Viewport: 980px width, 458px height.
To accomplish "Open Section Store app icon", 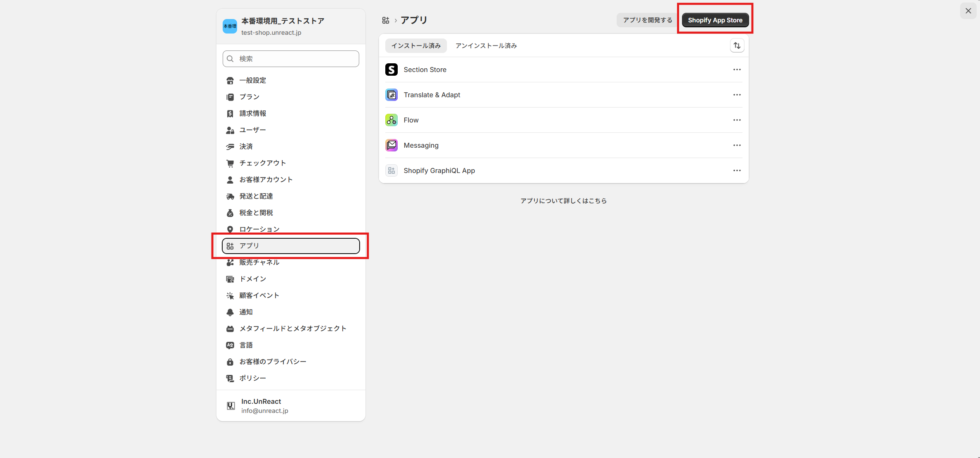I will [392, 70].
